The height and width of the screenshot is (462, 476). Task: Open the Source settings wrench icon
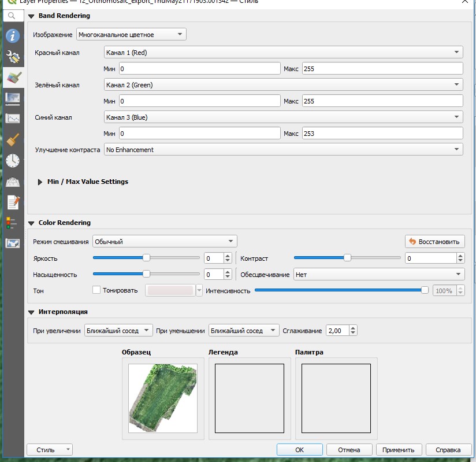pos(12,56)
